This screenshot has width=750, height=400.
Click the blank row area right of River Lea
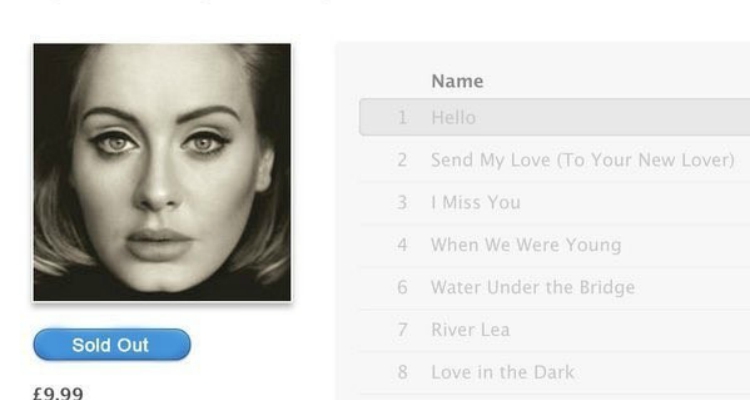click(630, 330)
